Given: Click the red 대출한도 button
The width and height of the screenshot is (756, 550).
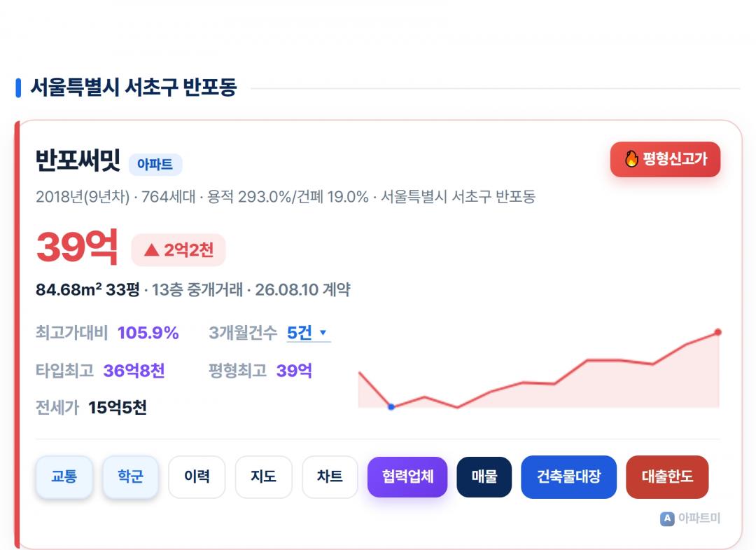Looking at the screenshot, I should click(667, 476).
